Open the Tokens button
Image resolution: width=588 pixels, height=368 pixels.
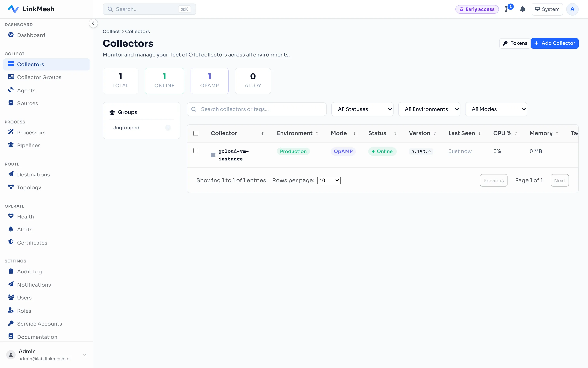click(515, 43)
